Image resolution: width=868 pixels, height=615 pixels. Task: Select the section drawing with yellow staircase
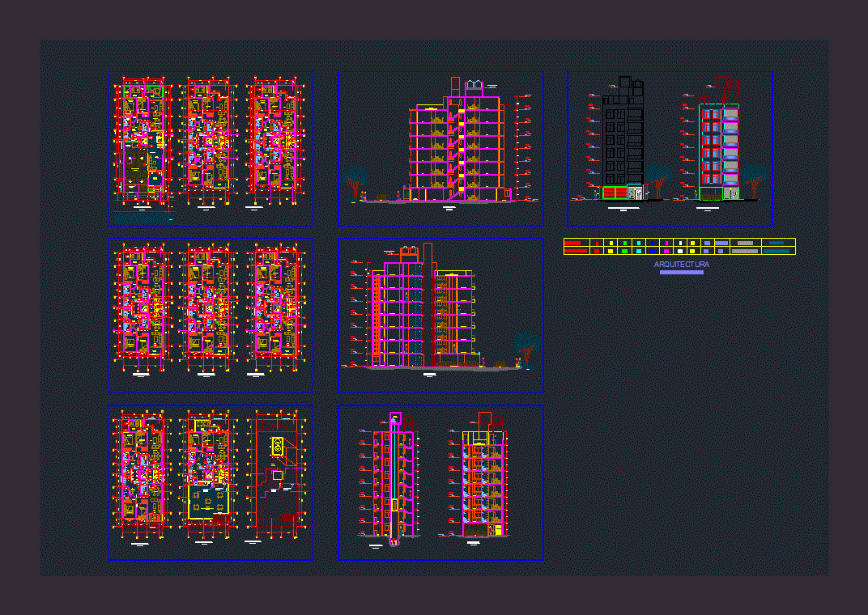(x=456, y=139)
